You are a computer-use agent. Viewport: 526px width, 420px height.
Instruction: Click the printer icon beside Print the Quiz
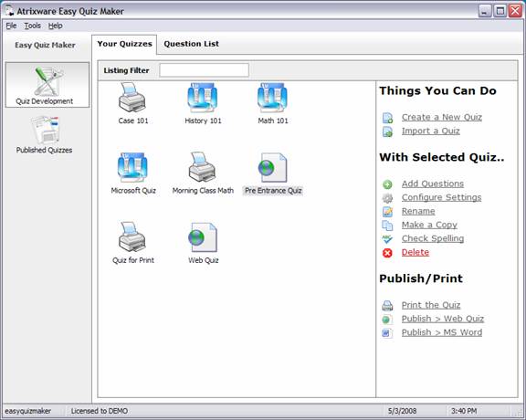pyautogui.click(x=387, y=306)
